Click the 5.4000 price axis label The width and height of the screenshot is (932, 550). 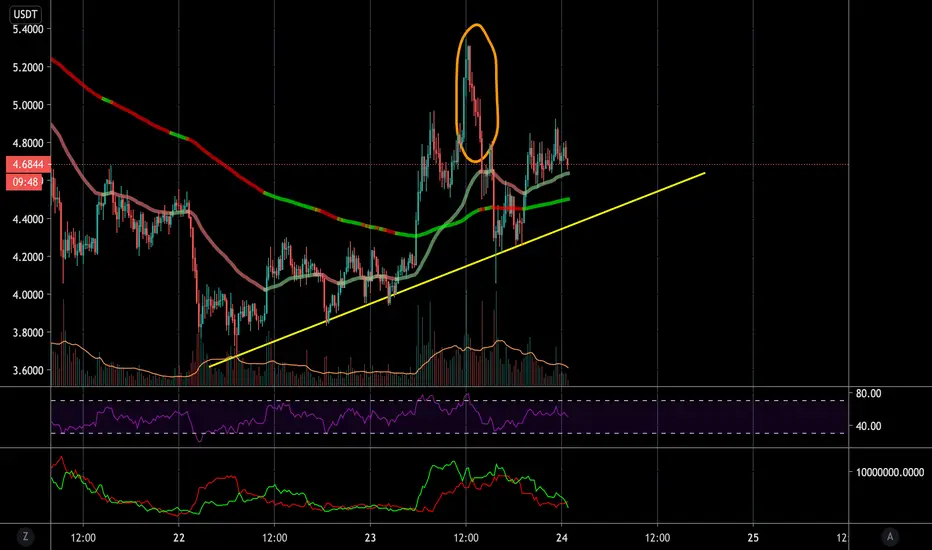[x=28, y=29]
